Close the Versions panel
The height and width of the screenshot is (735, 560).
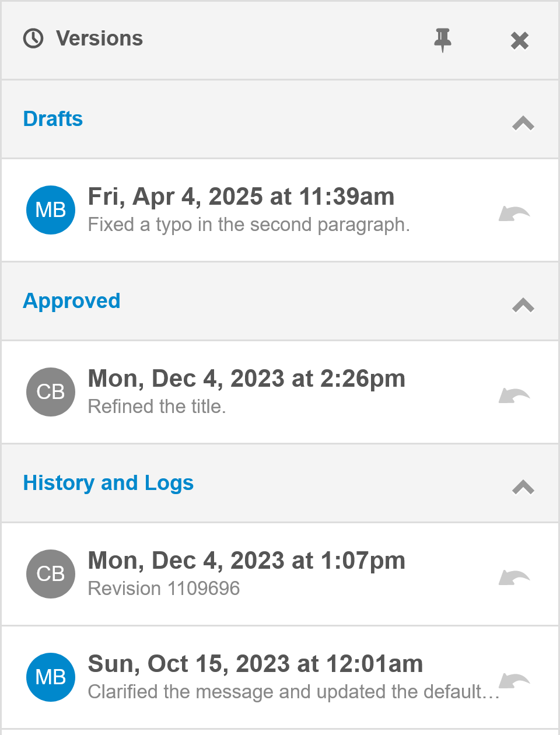click(519, 40)
